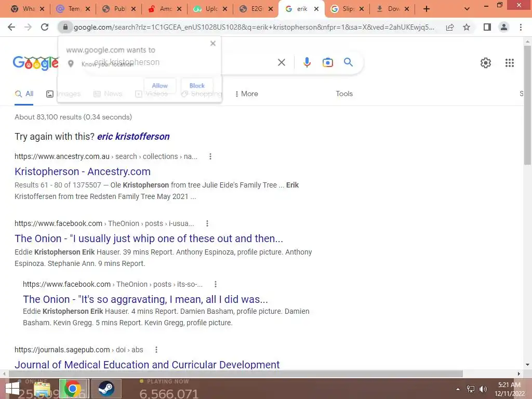Expand the More search filters menu
The image size is (532, 399).
point(246,94)
